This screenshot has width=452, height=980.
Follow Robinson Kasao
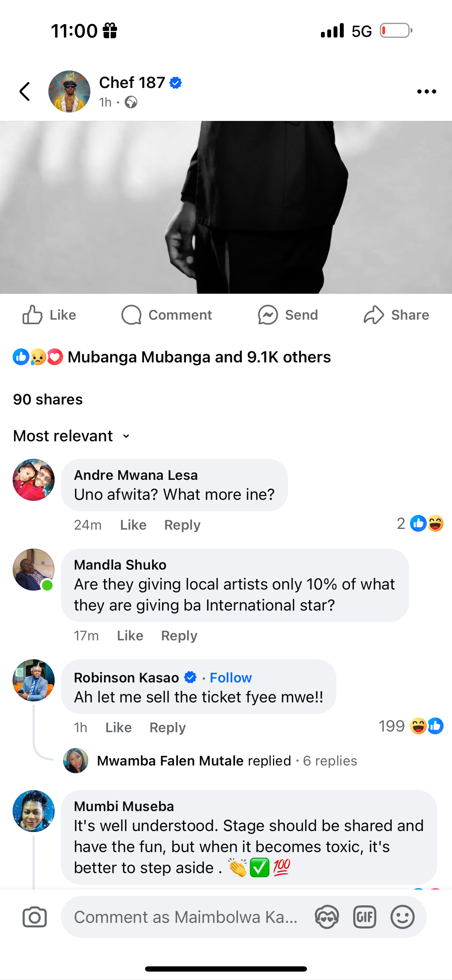click(231, 678)
